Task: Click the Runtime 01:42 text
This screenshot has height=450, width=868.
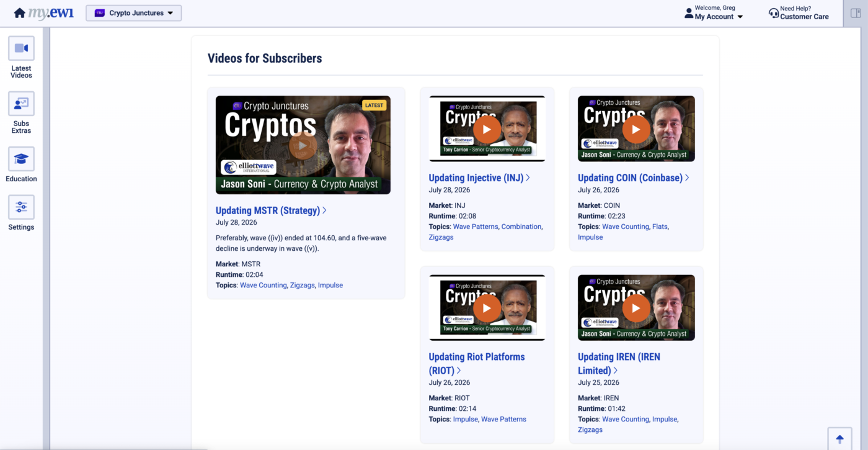Action: click(x=601, y=409)
